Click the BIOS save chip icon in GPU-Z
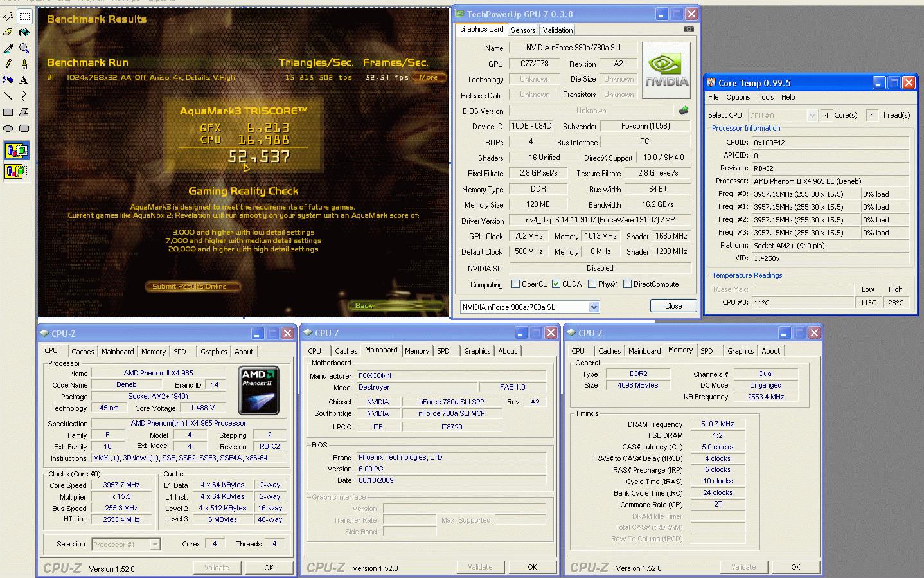The image size is (924, 578). [x=684, y=111]
